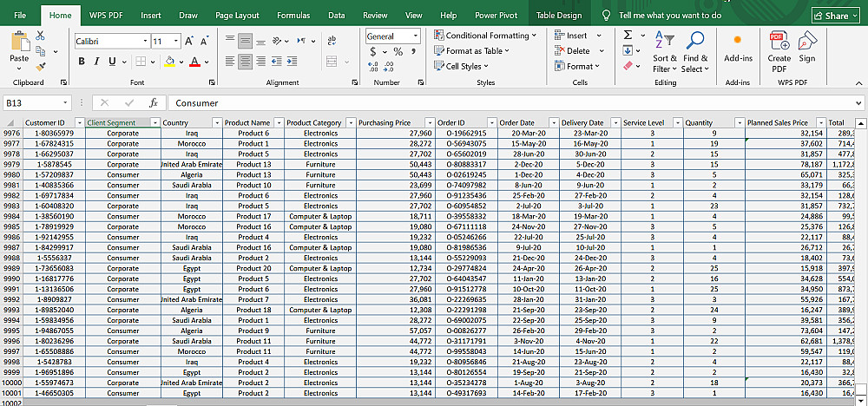Select the Format Painter brush icon
This screenshot has height=406, width=868.
point(40,67)
